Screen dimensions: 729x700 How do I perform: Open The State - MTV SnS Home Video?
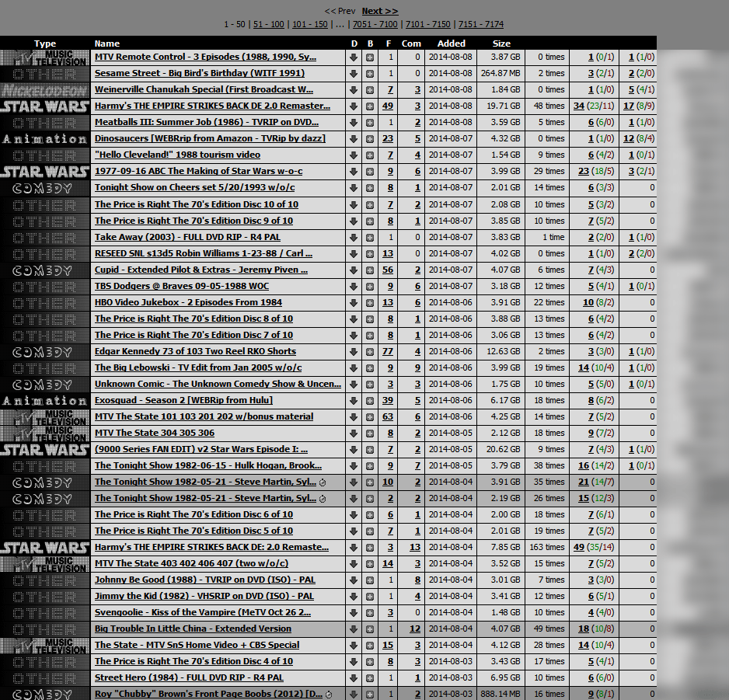tap(197, 645)
